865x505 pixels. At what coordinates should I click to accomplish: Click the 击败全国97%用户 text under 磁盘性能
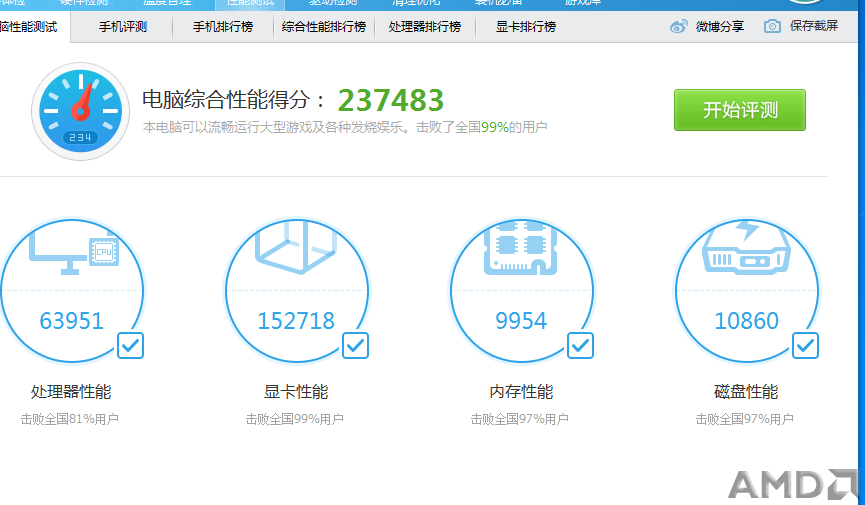click(x=745, y=419)
